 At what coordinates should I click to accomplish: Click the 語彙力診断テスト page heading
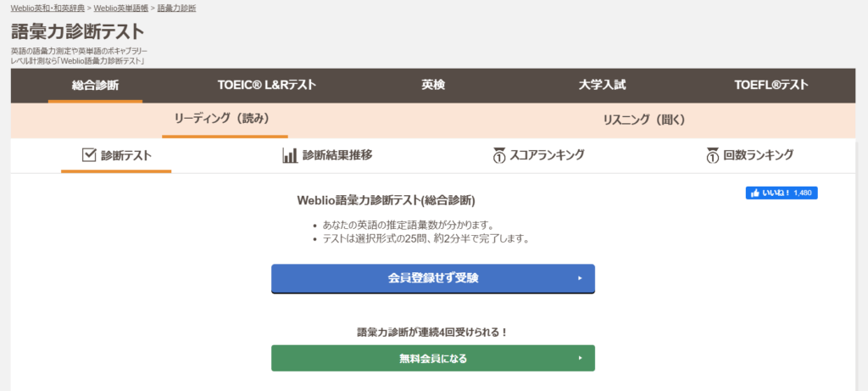78,32
